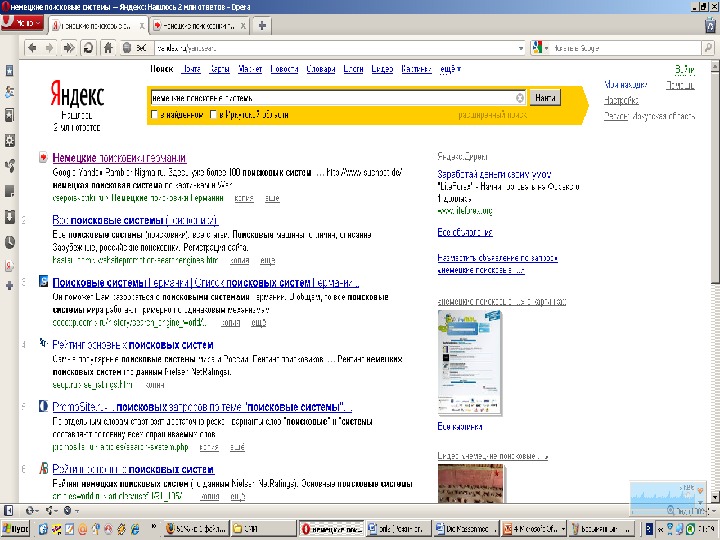Go to the home page icon

108,48
